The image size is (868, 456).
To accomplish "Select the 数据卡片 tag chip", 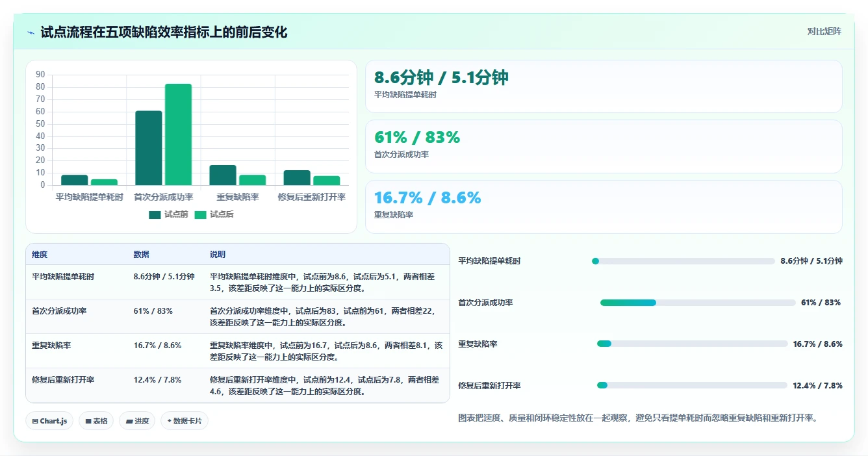I will pos(185,421).
